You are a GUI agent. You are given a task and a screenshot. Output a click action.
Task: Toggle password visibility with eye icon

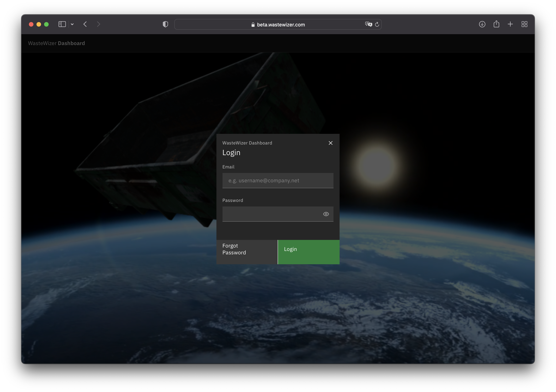(326, 214)
